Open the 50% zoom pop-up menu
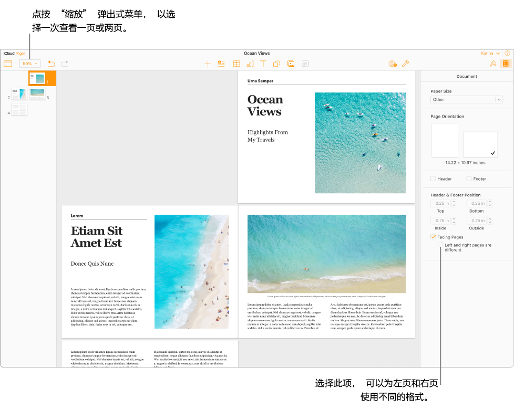 (30, 64)
